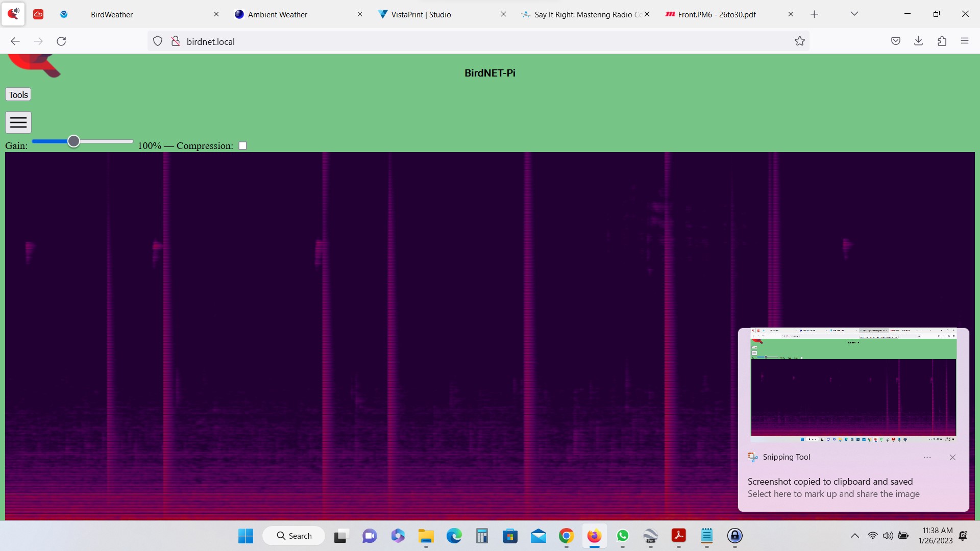Show the tracking protection shield icon
This screenshot has width=980, height=551.
click(x=158, y=41)
